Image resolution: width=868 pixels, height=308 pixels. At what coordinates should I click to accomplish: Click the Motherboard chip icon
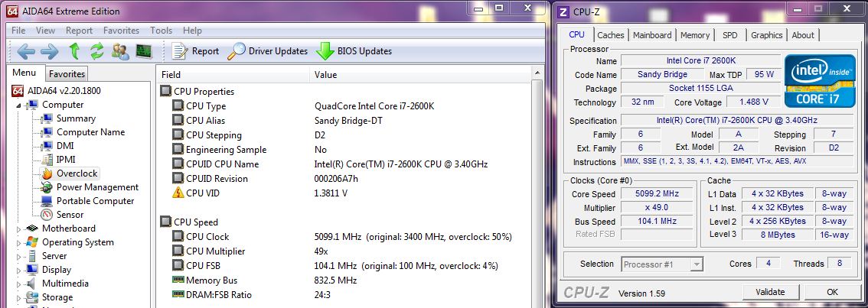[x=32, y=229]
